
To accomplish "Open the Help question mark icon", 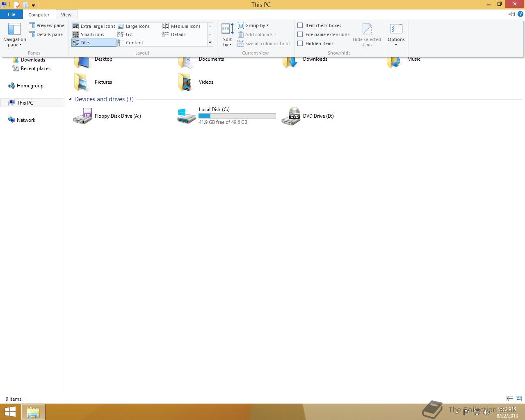I will [520, 14].
